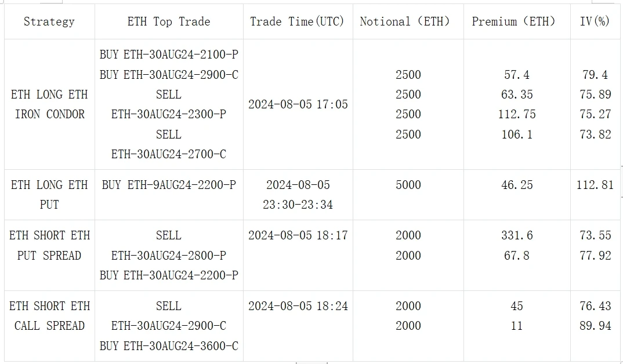
Task: Click the ETH LONG ETH PUT strategy cell
Action: click(49, 195)
